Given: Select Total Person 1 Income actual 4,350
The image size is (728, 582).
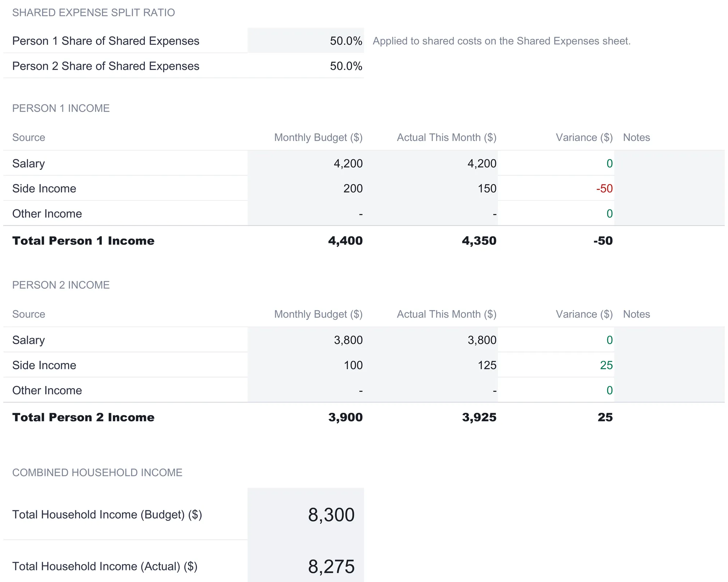Looking at the screenshot, I should 431,240.
